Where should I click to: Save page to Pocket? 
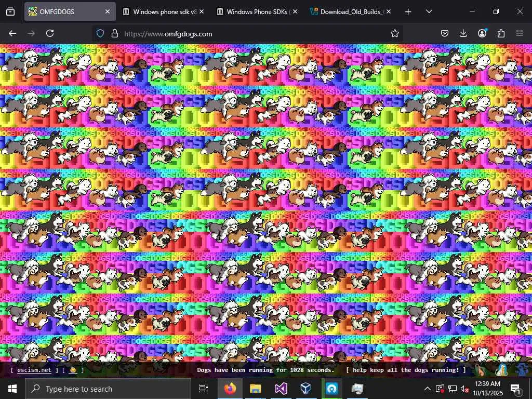(445, 34)
